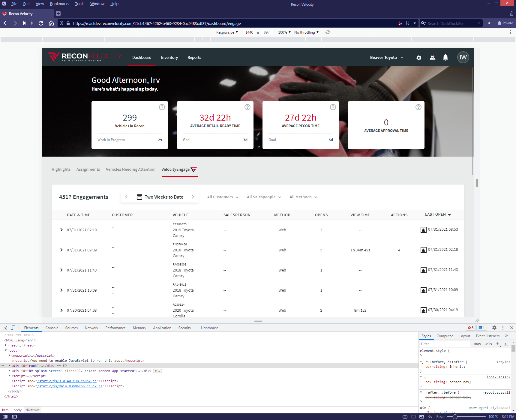Click help icon on Vehicles in Recon card
The height and width of the screenshot is (420, 516).
[162, 107]
